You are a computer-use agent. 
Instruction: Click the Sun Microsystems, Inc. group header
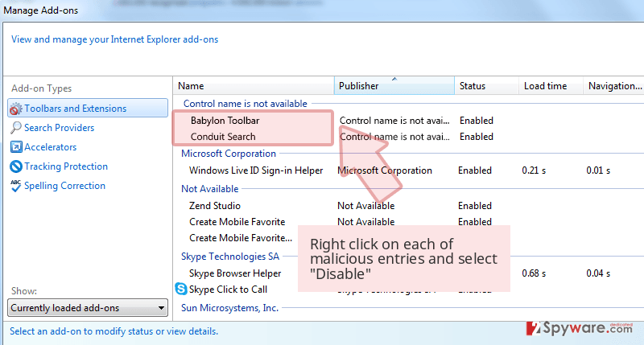[229, 308]
